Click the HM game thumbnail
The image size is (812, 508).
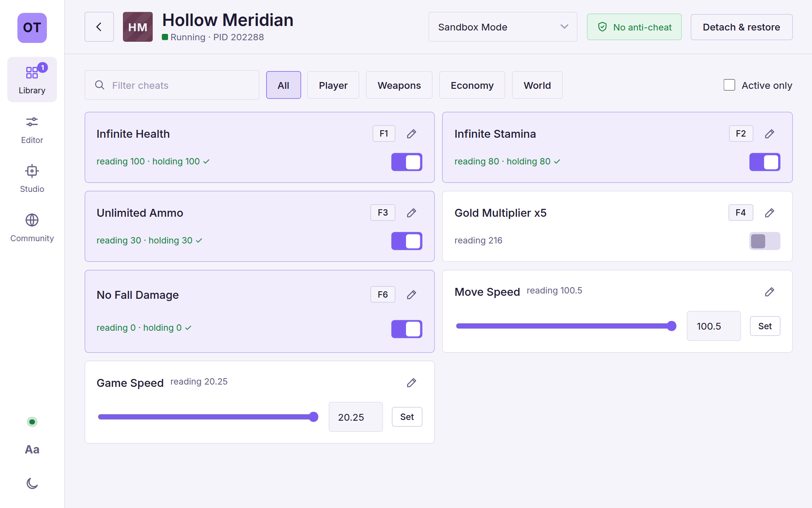tap(138, 27)
